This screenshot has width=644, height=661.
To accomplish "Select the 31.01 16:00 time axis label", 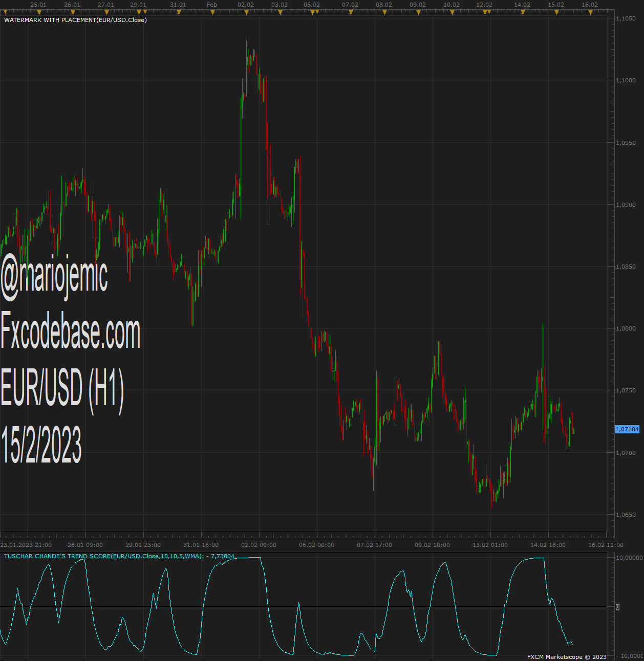I will 201,545.
